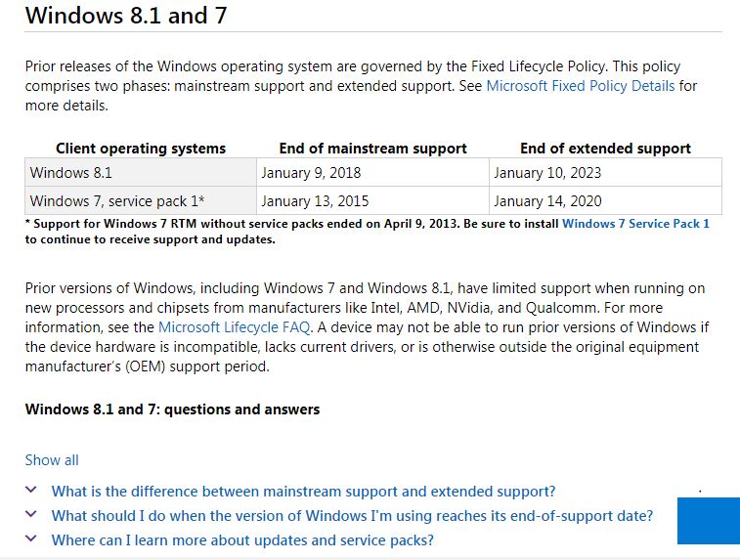Open the updates and service packs question
Viewport: 740px width, 560px height.
(242, 540)
